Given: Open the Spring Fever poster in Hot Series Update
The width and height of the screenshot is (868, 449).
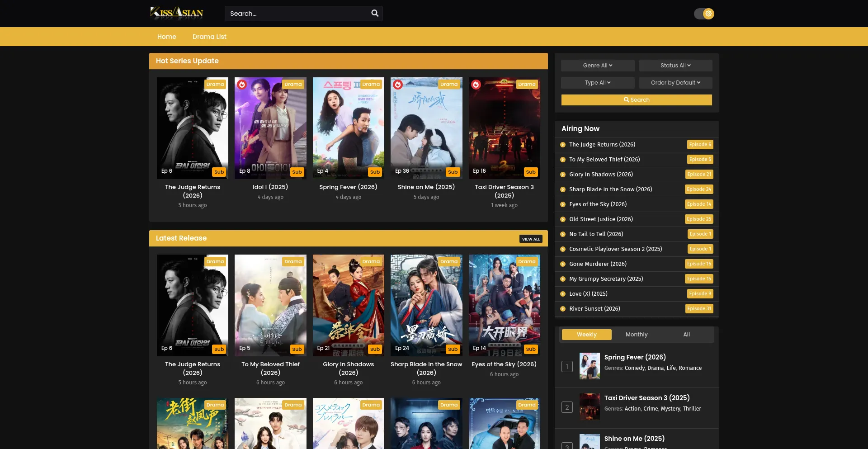Looking at the screenshot, I should click(x=349, y=128).
